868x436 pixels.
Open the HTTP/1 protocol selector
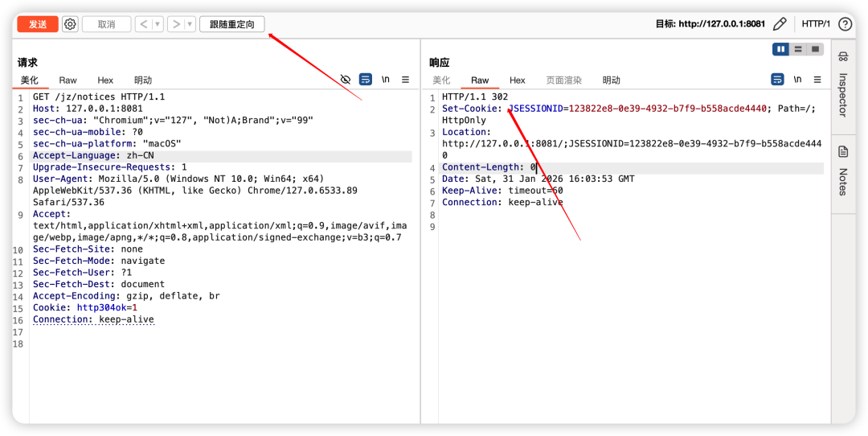coord(816,24)
